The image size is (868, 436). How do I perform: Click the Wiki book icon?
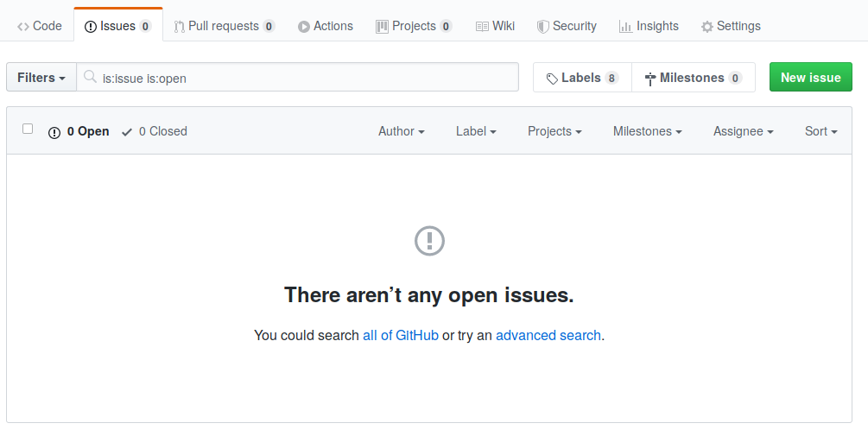coord(482,27)
